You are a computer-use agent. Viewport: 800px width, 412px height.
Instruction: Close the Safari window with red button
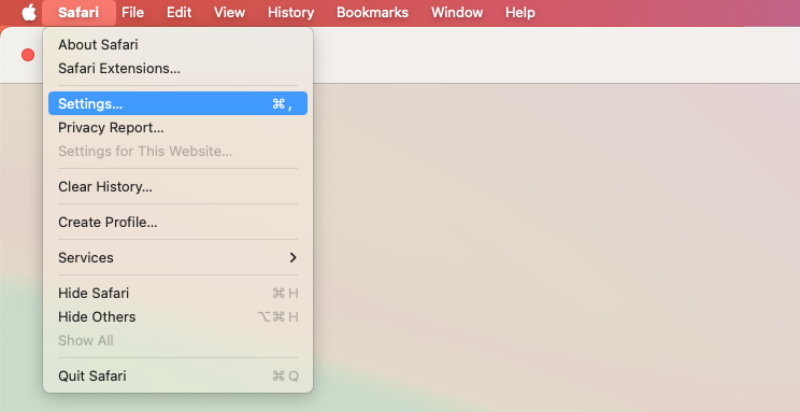point(28,55)
